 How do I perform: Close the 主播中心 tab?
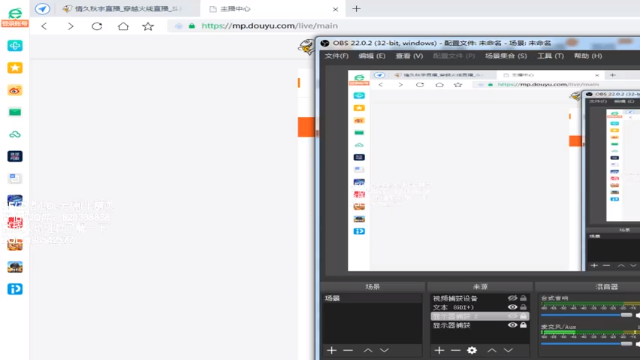[x=335, y=9]
